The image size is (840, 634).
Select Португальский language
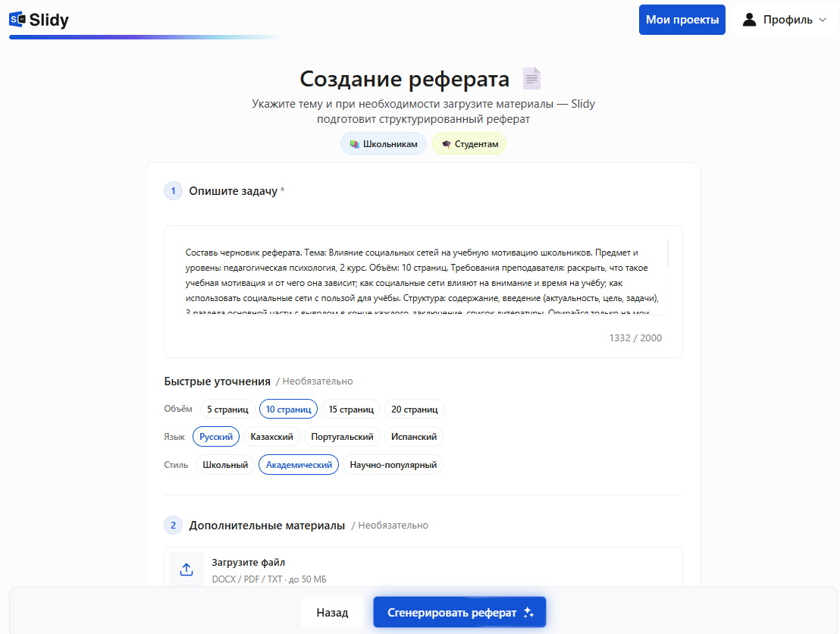tap(342, 437)
